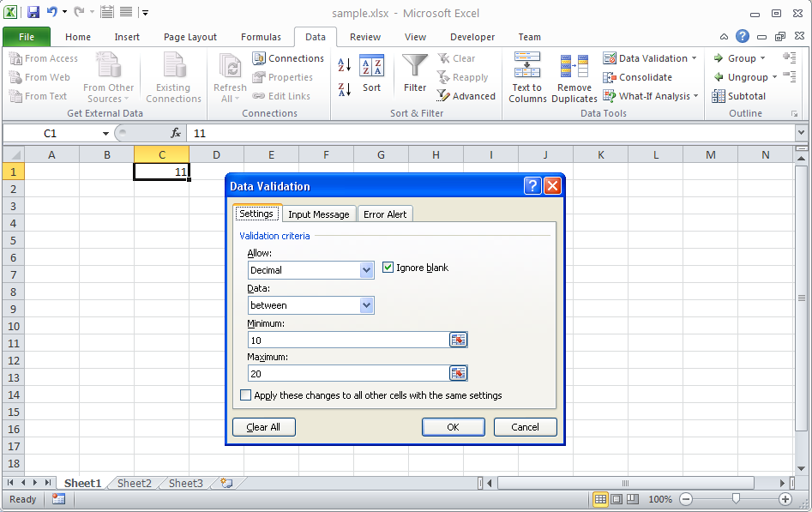The image size is (812, 512).
Task: Click the Clear All button
Action: coord(263,426)
